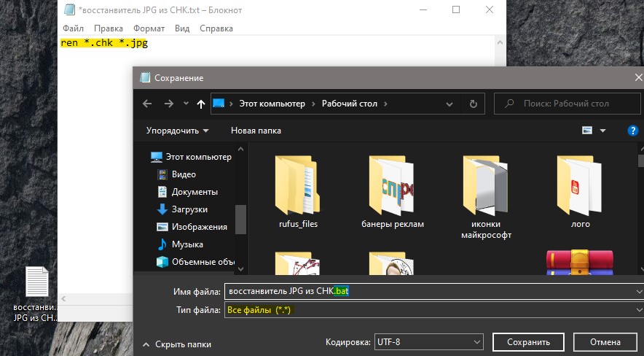Select the WinRAR archive icon
Viewport: 644px width, 356px height.
pyautogui.click(x=579, y=263)
